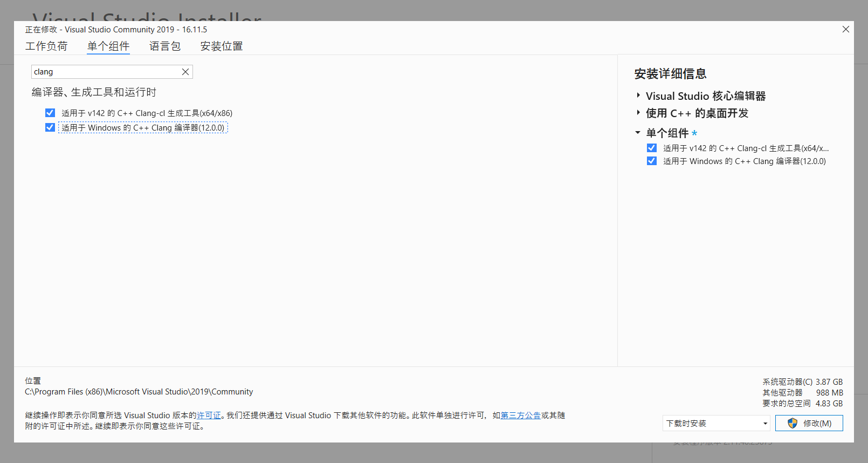
Task: Uncheck Clang-cl build tools in install details
Action: tap(652, 148)
